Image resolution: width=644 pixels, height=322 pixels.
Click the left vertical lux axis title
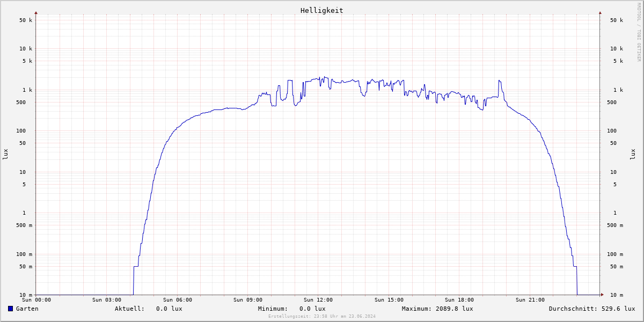tap(5, 154)
